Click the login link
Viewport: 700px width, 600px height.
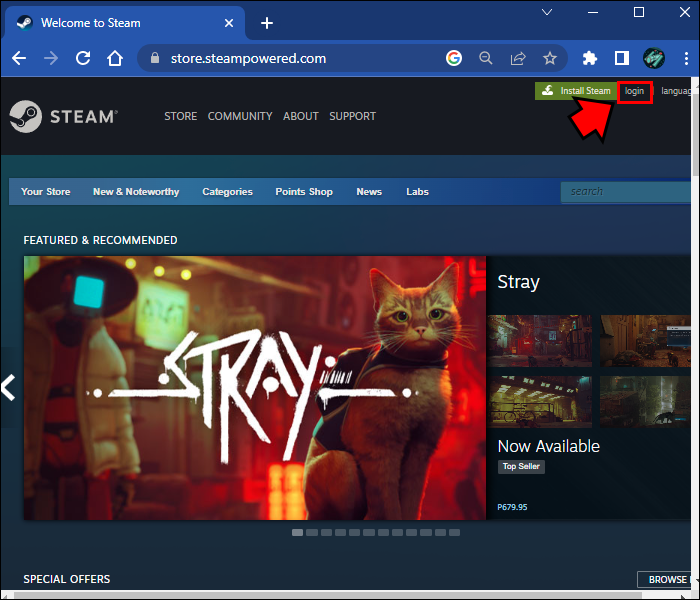[634, 91]
